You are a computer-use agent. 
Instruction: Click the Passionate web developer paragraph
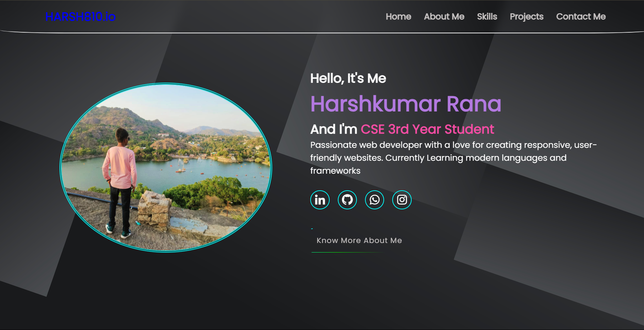pyautogui.click(x=453, y=158)
